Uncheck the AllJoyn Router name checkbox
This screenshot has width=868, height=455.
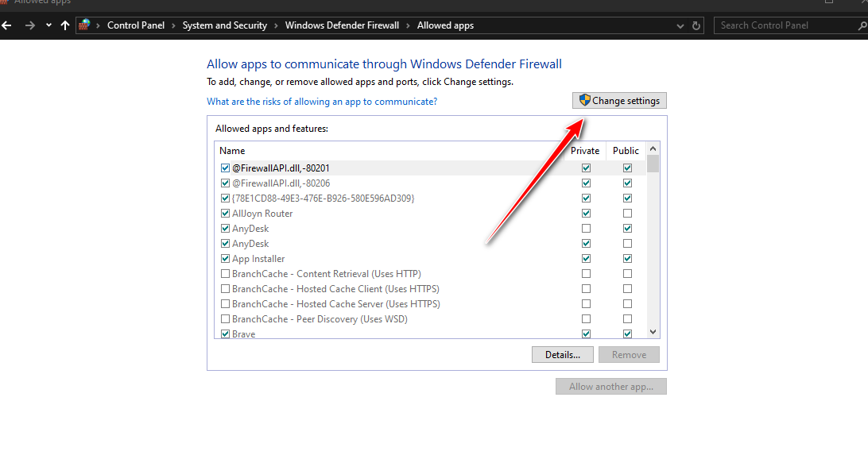(x=226, y=214)
